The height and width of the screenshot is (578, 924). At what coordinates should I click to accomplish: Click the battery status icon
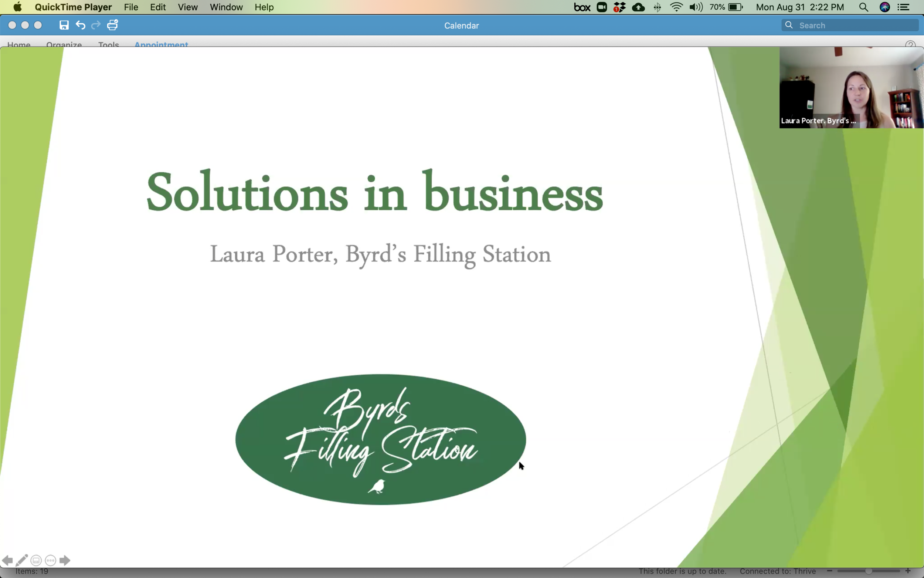tap(736, 7)
